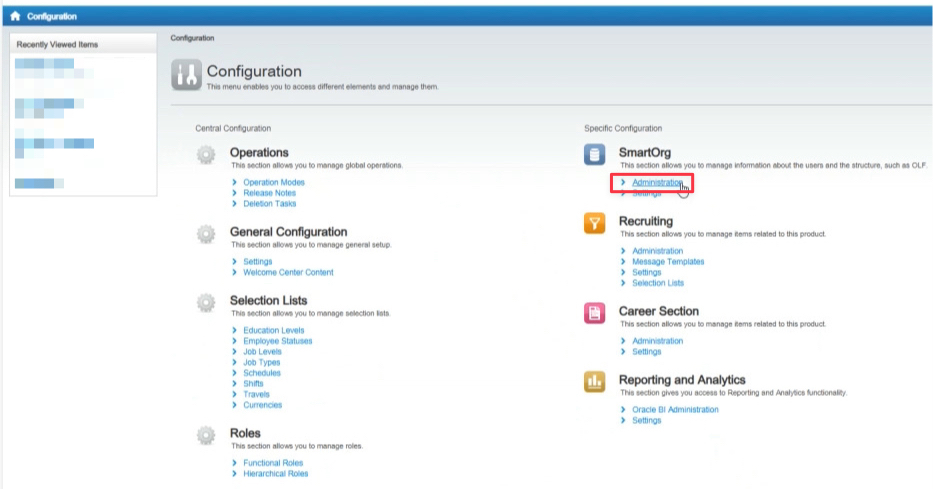The width and height of the screenshot is (933, 489).
Task: Click the Configuration title in top bar
Action: pyautogui.click(x=52, y=17)
